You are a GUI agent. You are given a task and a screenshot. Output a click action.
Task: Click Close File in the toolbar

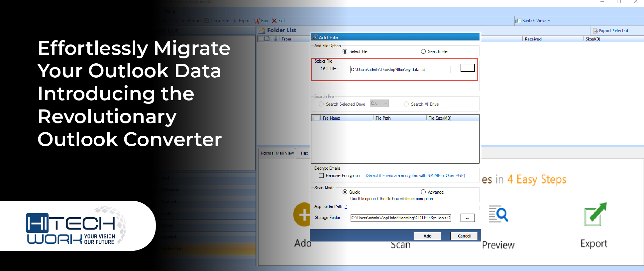217,21
